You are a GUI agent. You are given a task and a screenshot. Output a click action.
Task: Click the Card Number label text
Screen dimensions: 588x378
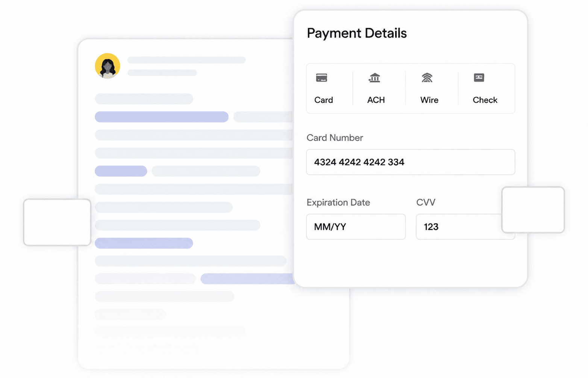click(335, 138)
